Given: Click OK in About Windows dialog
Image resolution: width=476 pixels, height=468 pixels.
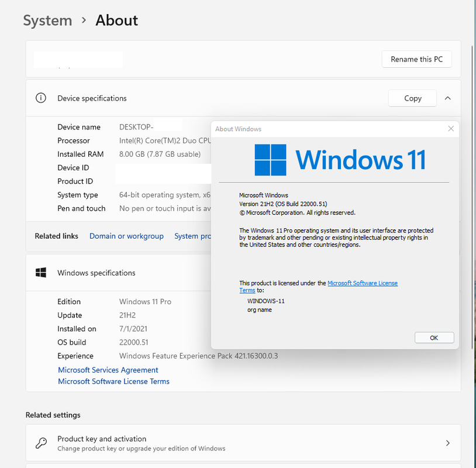Looking at the screenshot, I should click(x=434, y=338).
